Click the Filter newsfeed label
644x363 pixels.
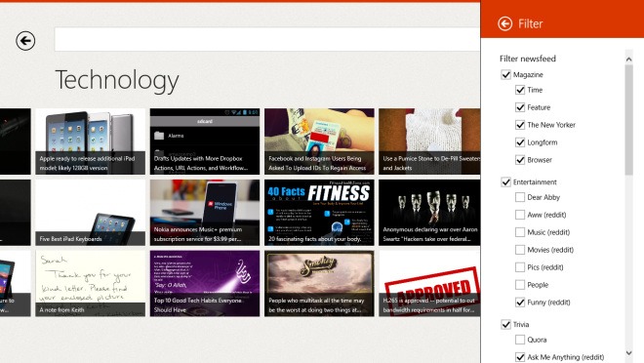[527, 59]
